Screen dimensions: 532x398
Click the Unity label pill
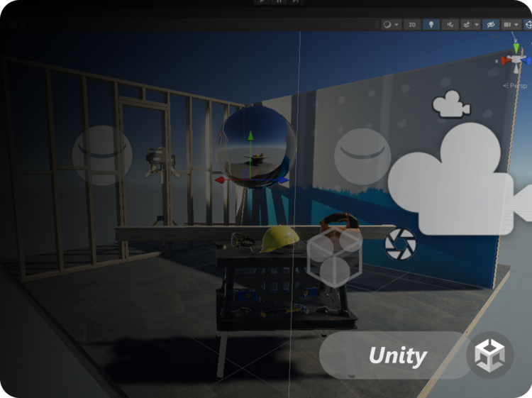click(x=395, y=355)
